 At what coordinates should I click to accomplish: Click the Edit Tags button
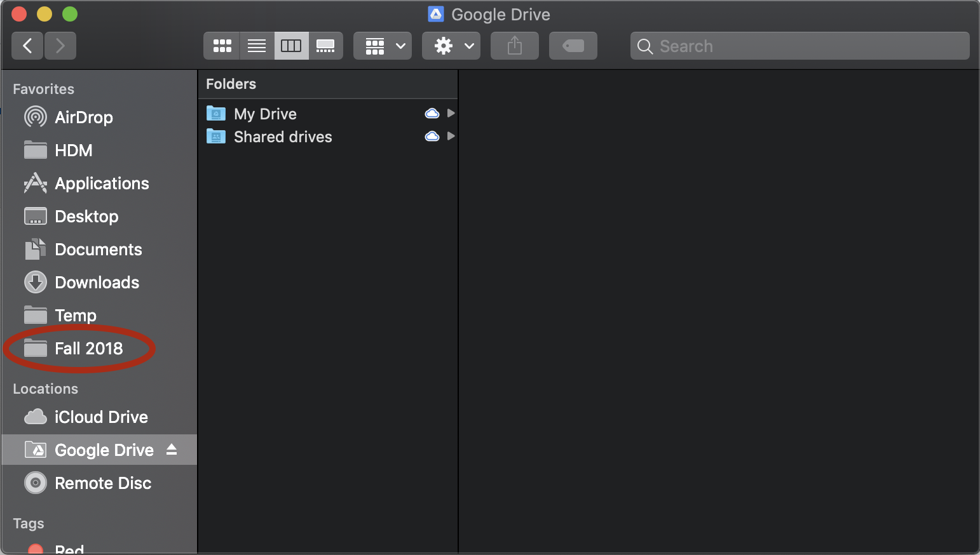point(573,46)
